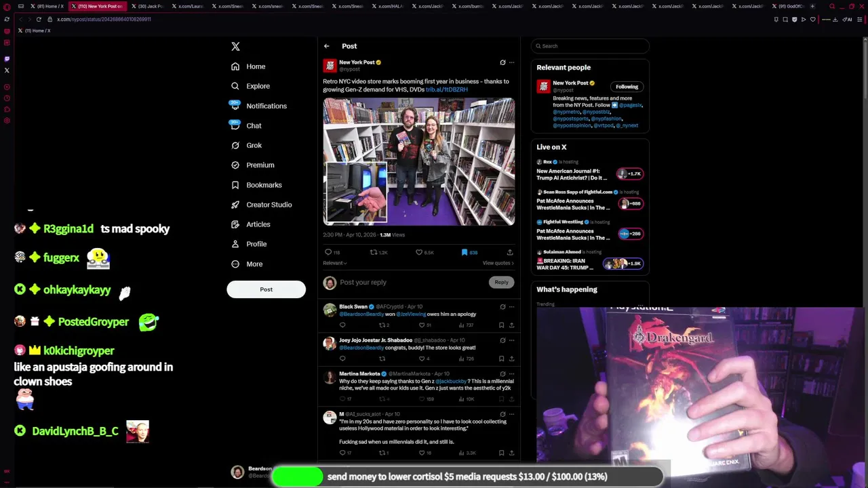Click the grey Reply button
Viewport: 868px width, 488px height.
coord(501,282)
